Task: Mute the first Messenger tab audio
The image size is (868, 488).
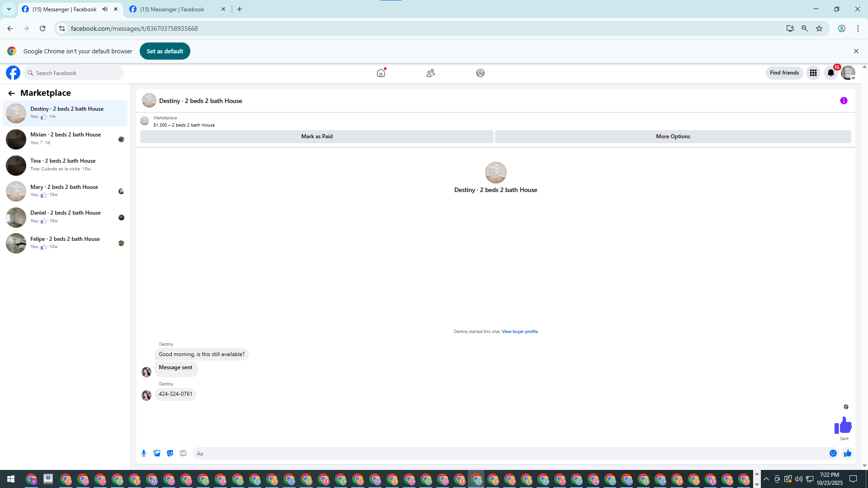Action: click(105, 9)
